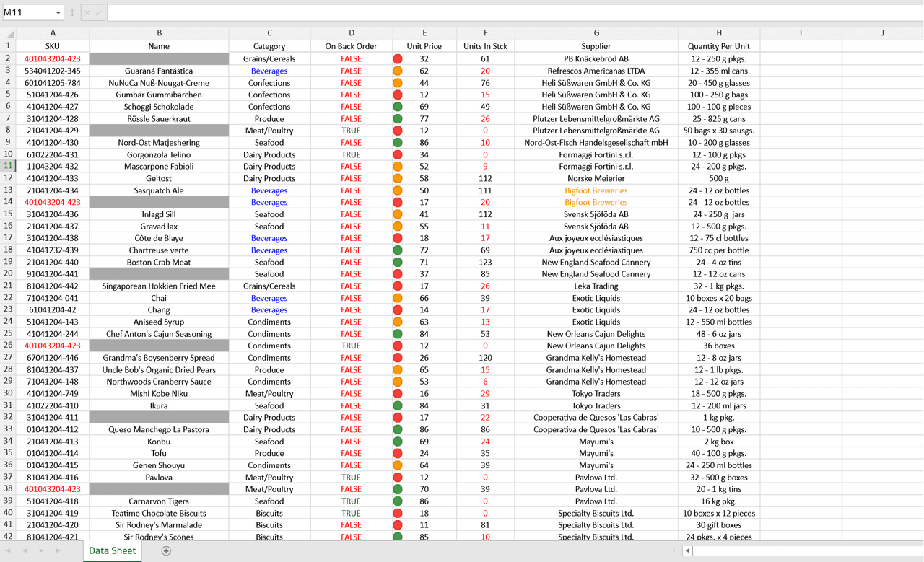Click the horizontal scrollbar left arrow
Screen dimensions: 924x562
point(687,550)
